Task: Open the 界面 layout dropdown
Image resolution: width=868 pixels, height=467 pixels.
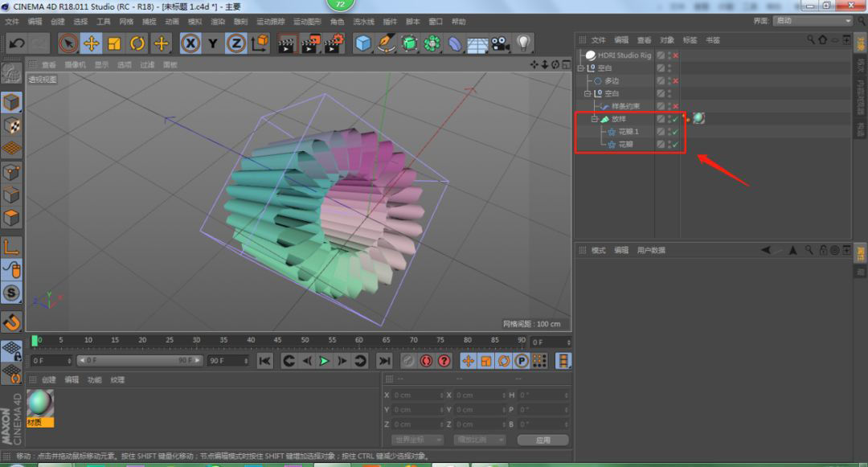Action: point(813,20)
